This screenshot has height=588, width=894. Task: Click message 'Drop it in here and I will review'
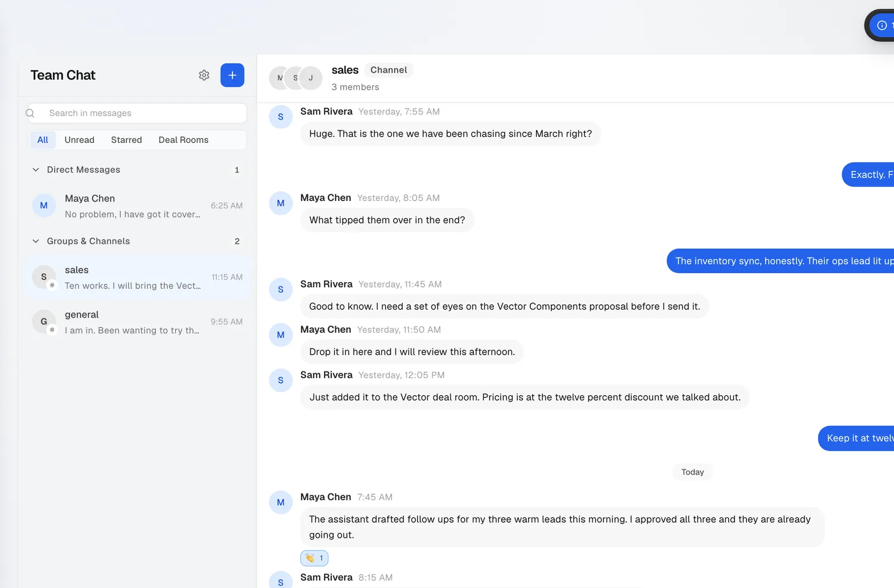click(x=412, y=352)
